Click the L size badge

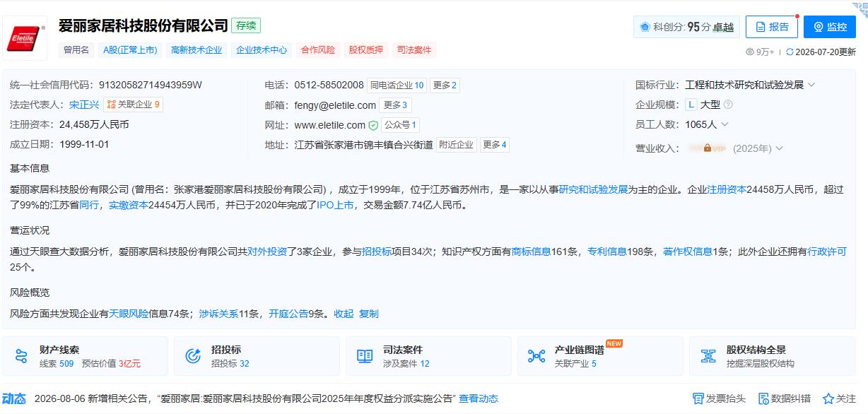[x=691, y=105]
